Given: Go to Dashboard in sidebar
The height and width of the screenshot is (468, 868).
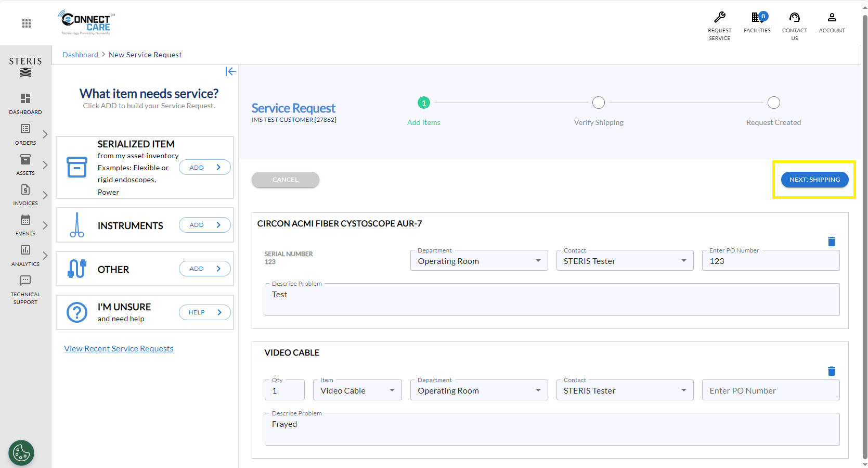Looking at the screenshot, I should [x=25, y=104].
